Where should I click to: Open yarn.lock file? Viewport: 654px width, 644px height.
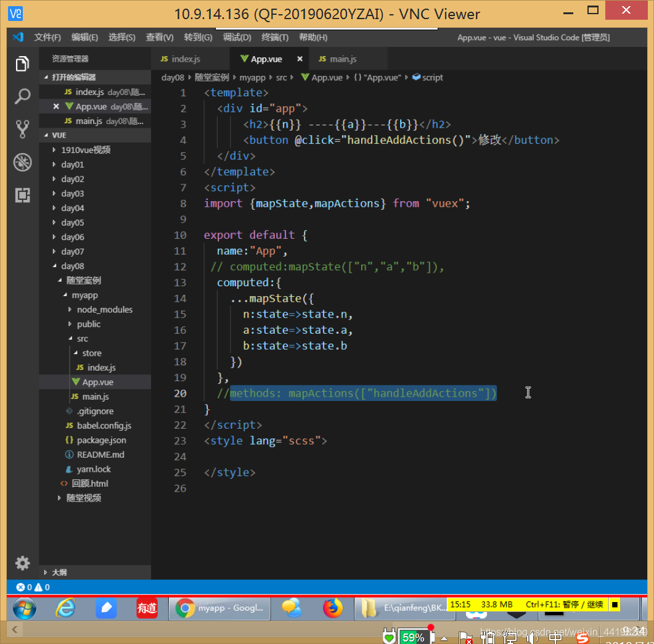(95, 469)
